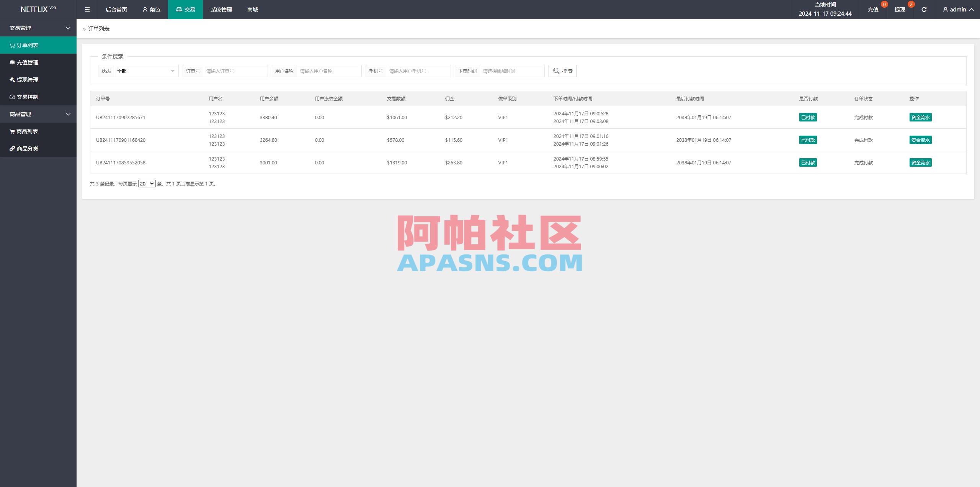Image resolution: width=980 pixels, height=487 pixels.
Task: Select the 充值管理 recharge management icon
Action: click(x=12, y=62)
